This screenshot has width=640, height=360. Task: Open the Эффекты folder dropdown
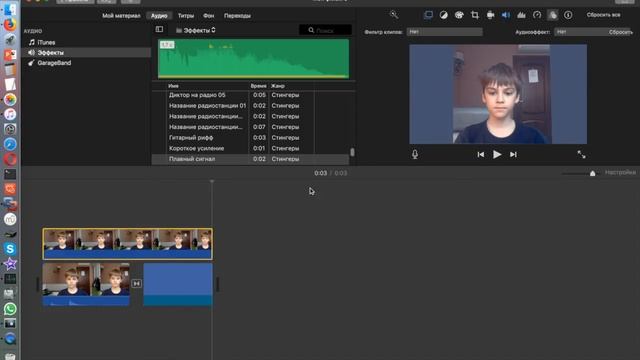[196, 30]
